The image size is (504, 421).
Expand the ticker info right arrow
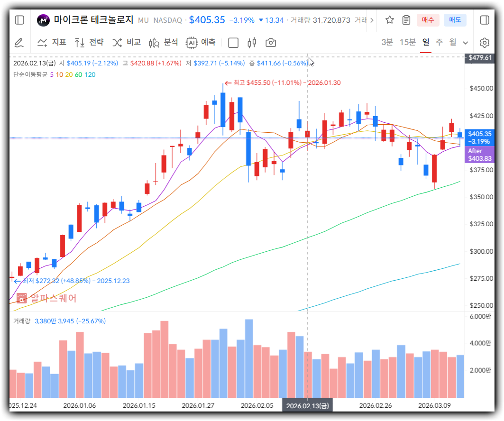point(371,20)
